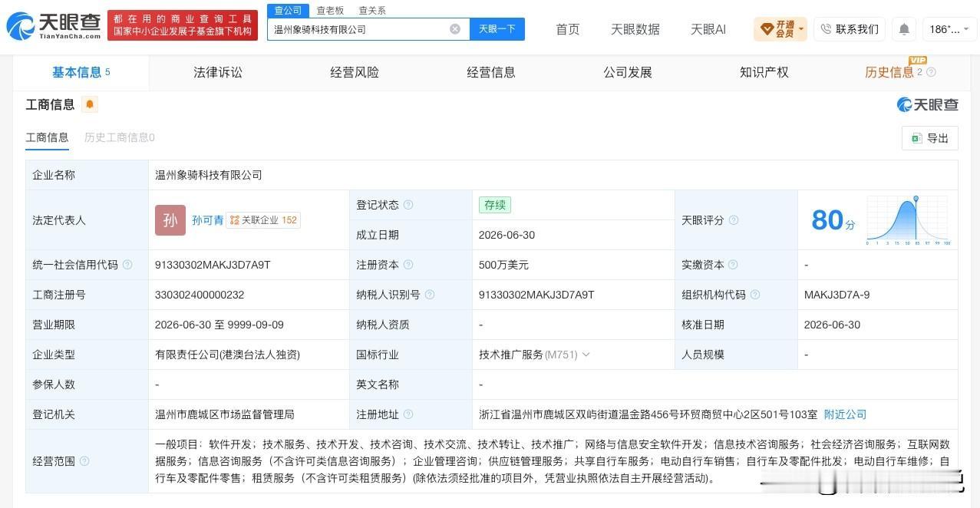980x508 pixels.
Task: Click the 温州市鹿城区市场监督管理局 registration authority
Action: click(225, 414)
